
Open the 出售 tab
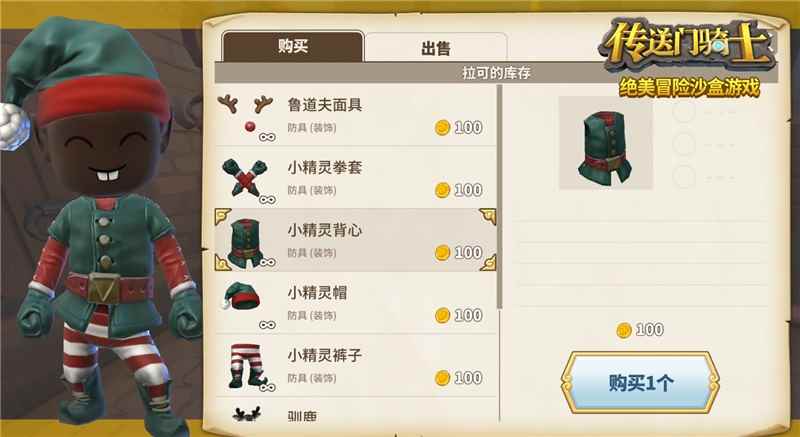coord(436,48)
